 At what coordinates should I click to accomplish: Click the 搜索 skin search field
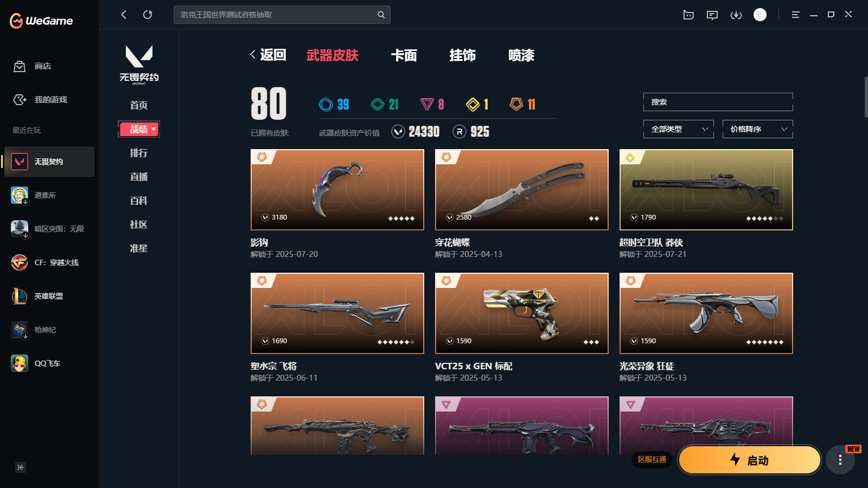(718, 102)
